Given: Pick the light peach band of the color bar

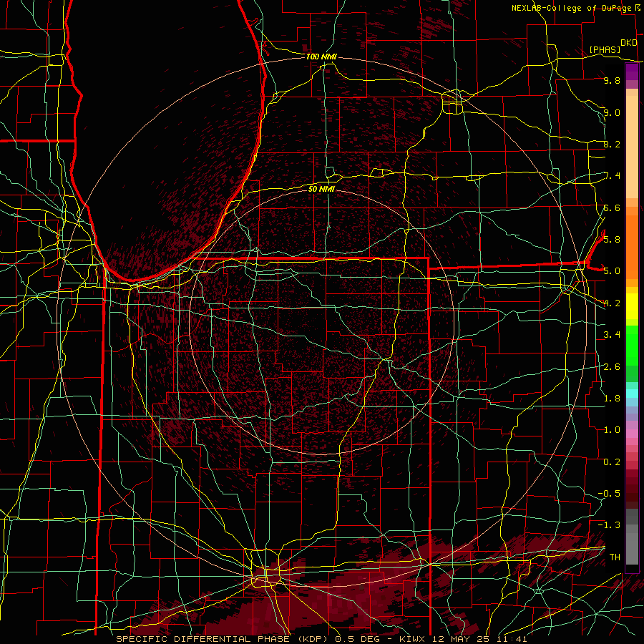Looking at the screenshot, I should 632,147.
